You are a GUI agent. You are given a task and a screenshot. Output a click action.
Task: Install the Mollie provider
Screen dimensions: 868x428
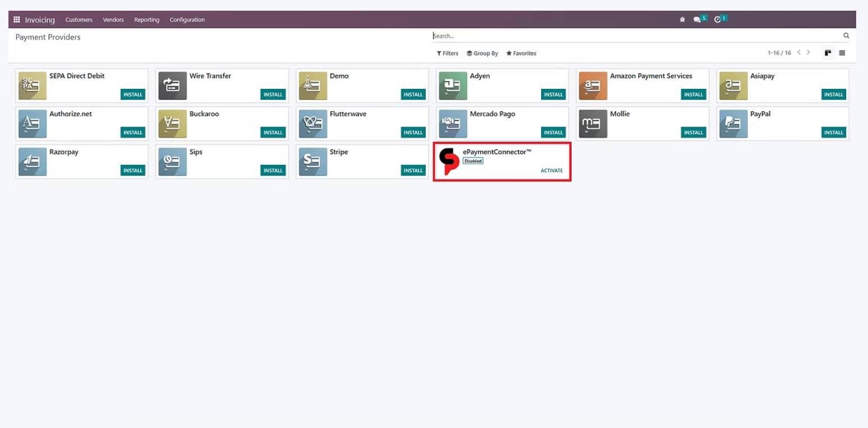coord(694,132)
